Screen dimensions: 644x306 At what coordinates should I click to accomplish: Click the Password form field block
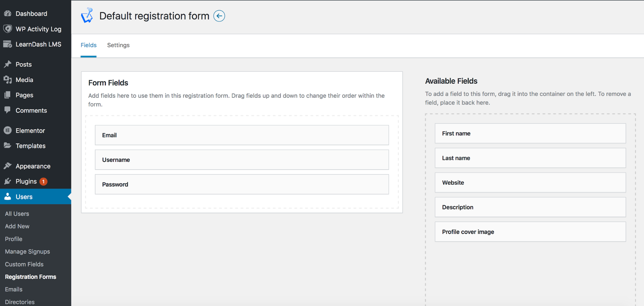pyautogui.click(x=242, y=184)
